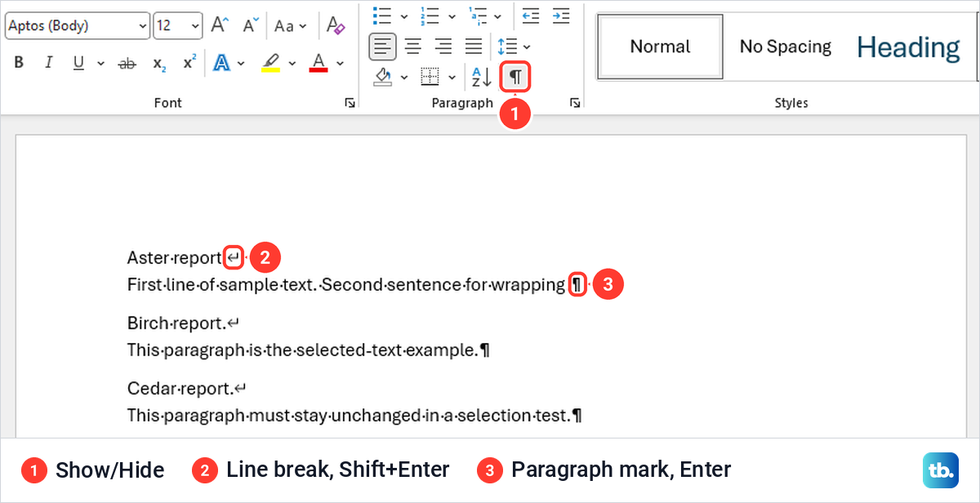
Task: Expand underline style dropdown arrow
Action: [100, 63]
